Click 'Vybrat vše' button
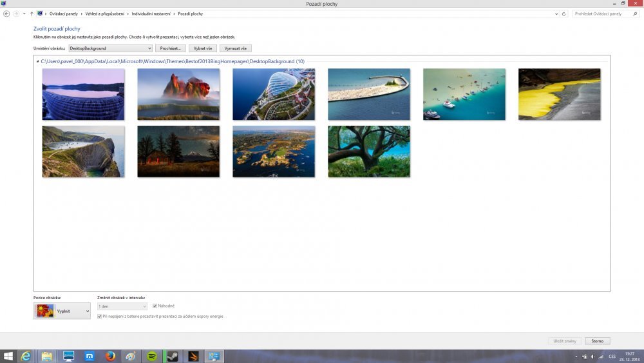Screen dimensions: 644x363 click(x=202, y=48)
